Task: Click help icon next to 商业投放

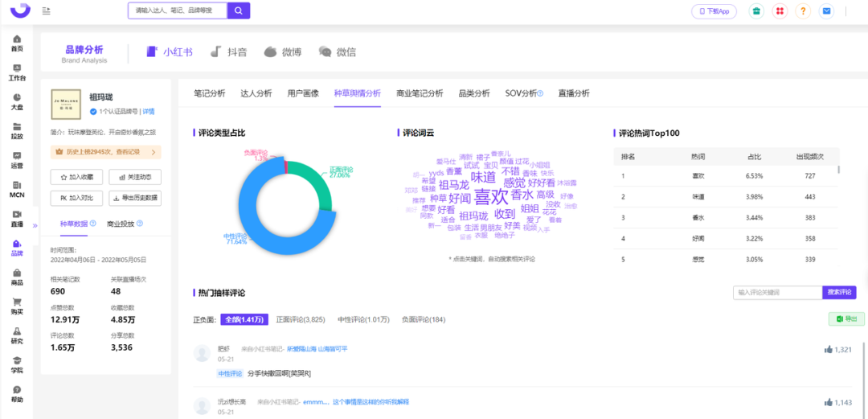Action: pos(140,224)
